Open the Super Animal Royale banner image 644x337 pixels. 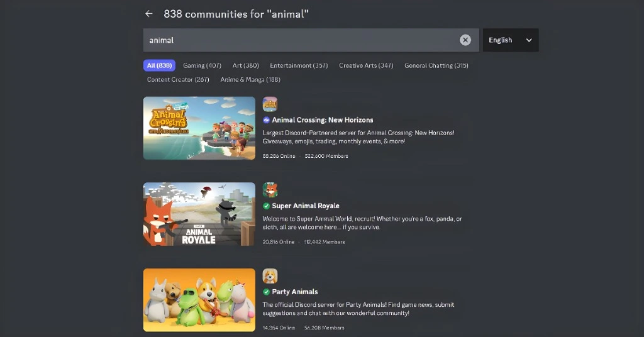coord(199,214)
